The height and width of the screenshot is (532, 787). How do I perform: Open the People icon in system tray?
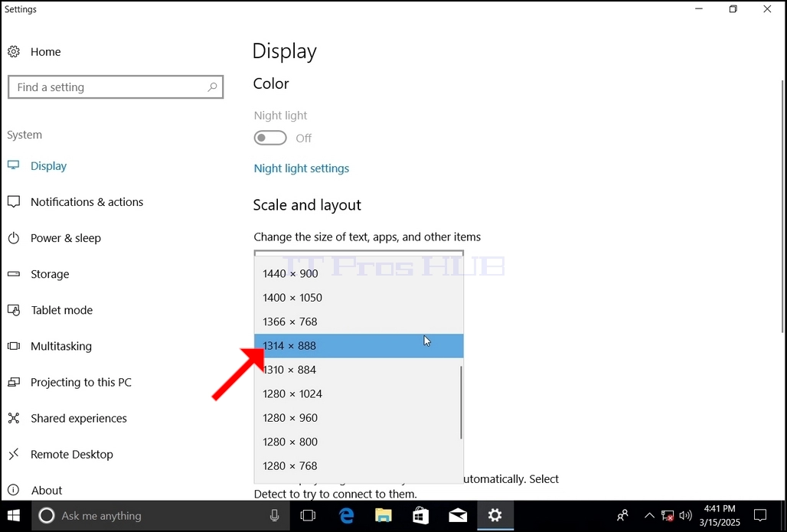(x=622, y=515)
